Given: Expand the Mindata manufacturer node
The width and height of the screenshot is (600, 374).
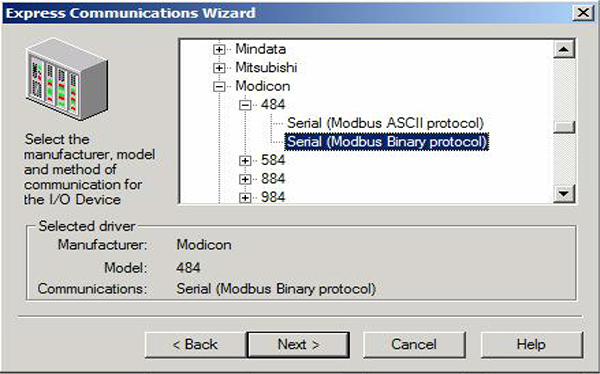Looking at the screenshot, I should point(219,49).
